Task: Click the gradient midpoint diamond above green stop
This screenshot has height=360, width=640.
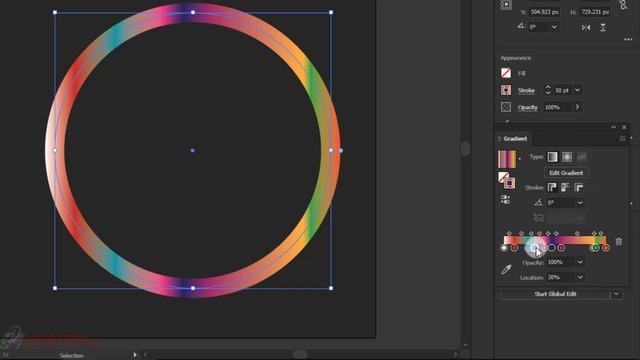Action: click(x=594, y=233)
